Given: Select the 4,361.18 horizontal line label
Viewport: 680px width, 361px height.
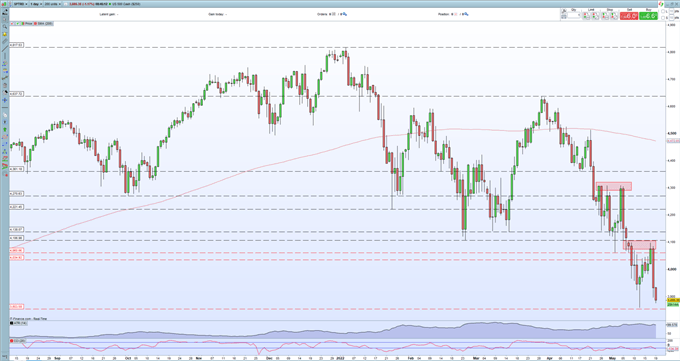Looking at the screenshot, I should 17,169.
